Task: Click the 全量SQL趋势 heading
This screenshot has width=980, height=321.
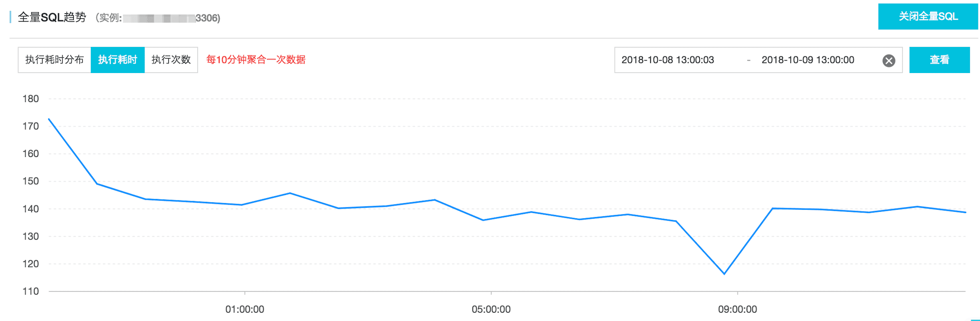Action: (52, 17)
